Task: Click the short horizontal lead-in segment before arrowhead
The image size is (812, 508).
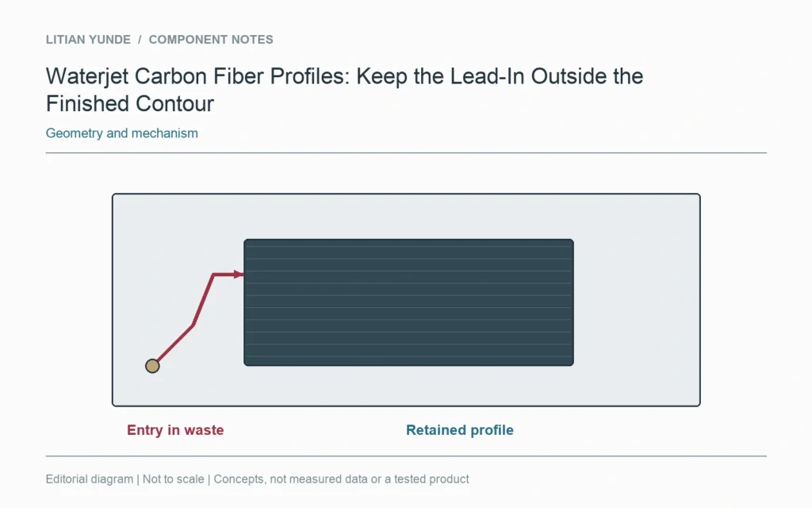Action: point(224,274)
